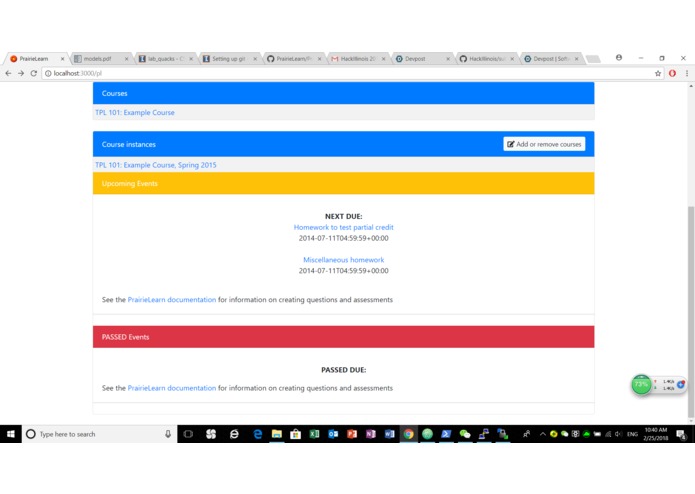The image size is (695, 494).
Task: Click Add or remove courses button
Action: (x=544, y=144)
